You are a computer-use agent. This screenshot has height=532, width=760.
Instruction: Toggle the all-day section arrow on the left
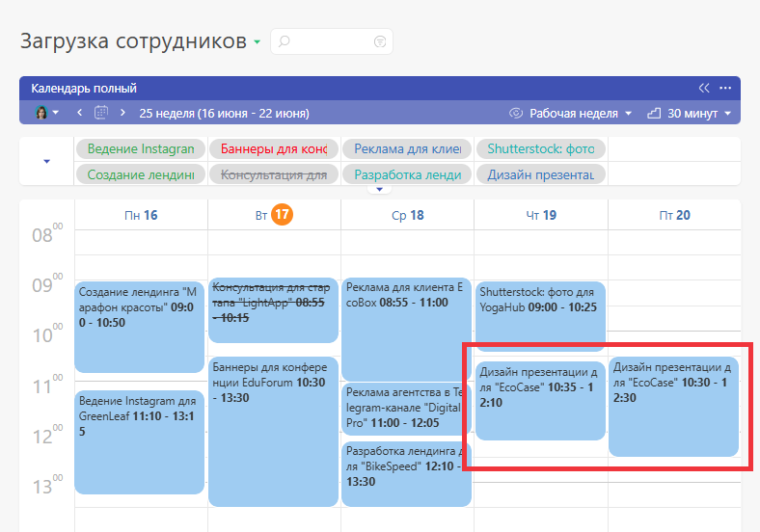(x=46, y=161)
